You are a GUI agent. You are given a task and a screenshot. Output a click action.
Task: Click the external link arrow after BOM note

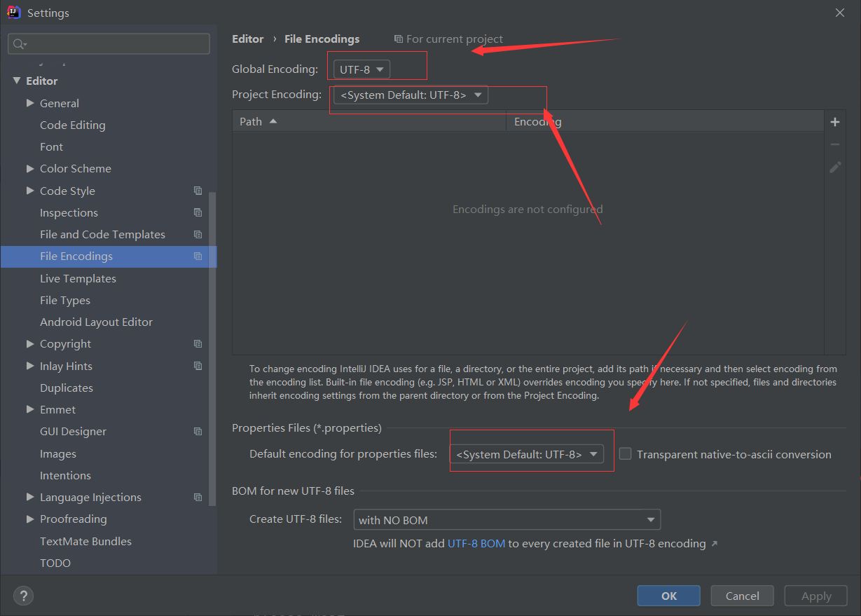pos(715,544)
